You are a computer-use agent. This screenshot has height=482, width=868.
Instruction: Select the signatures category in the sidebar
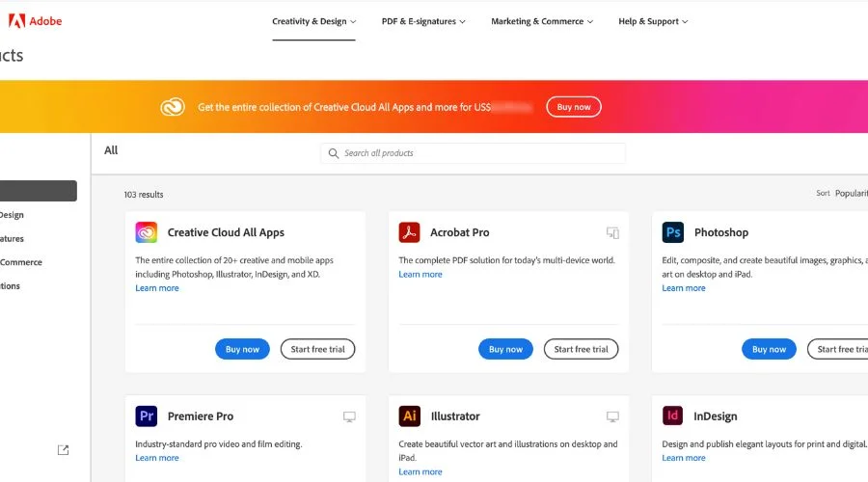coord(13,238)
